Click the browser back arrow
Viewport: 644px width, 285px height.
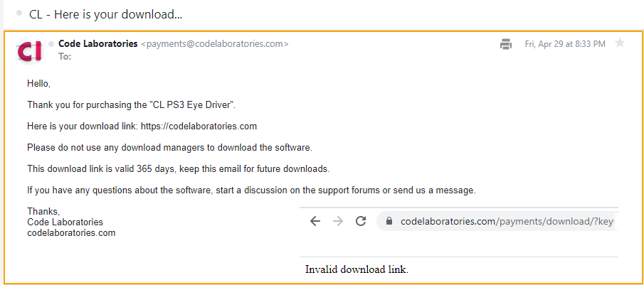point(315,222)
